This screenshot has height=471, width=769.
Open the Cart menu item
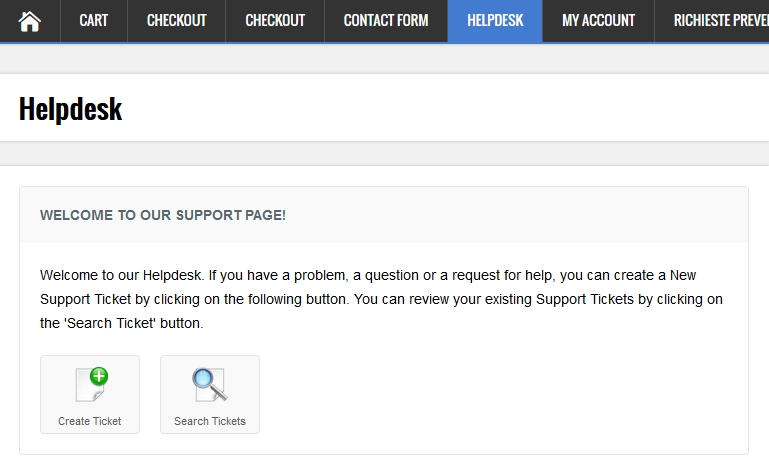pyautogui.click(x=94, y=21)
